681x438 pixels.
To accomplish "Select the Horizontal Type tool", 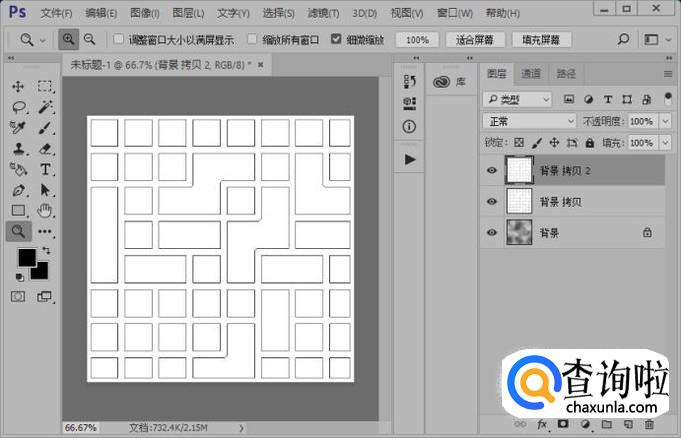I will point(45,169).
